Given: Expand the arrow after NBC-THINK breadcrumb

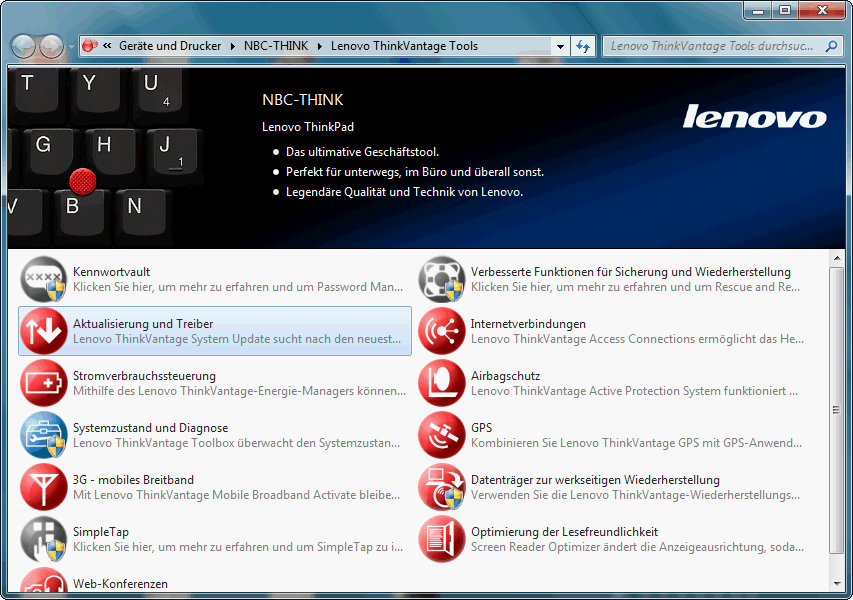Looking at the screenshot, I should pyautogui.click(x=319, y=46).
